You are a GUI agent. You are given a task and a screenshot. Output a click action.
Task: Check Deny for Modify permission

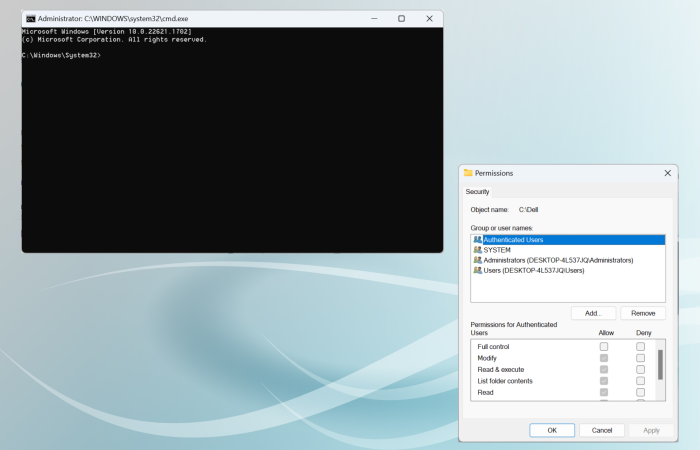click(640, 358)
